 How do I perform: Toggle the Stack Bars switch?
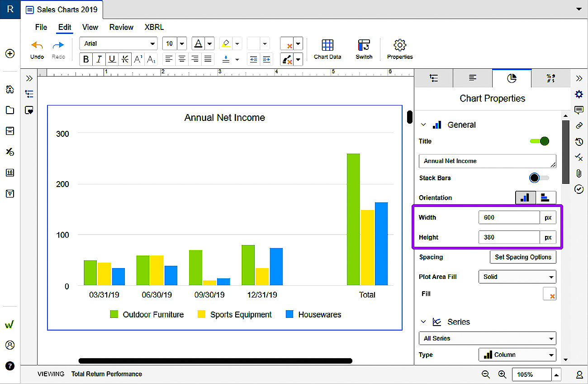click(539, 178)
